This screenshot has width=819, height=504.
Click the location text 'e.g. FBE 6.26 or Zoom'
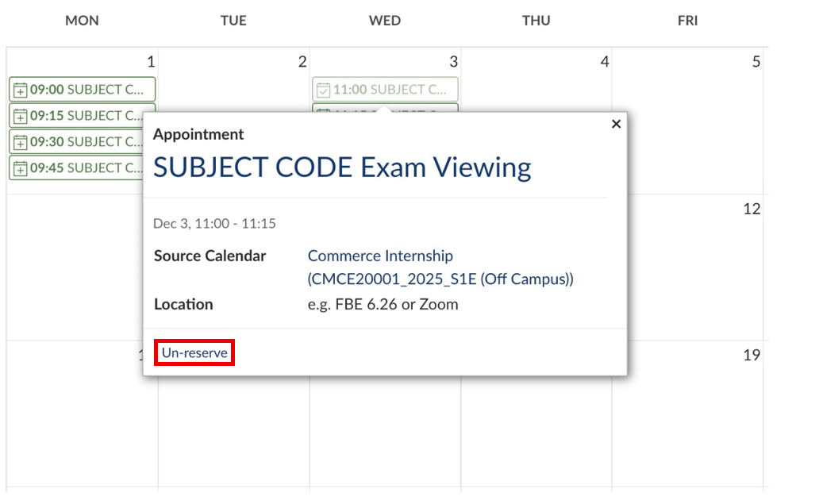coord(383,304)
